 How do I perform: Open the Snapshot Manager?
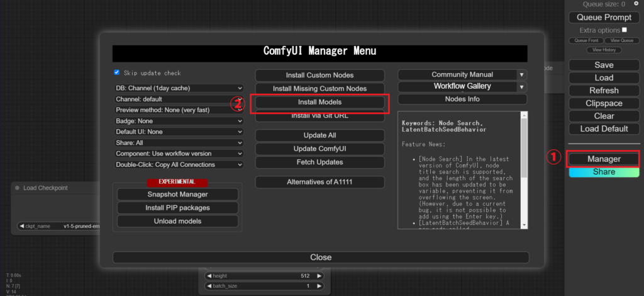pos(177,195)
